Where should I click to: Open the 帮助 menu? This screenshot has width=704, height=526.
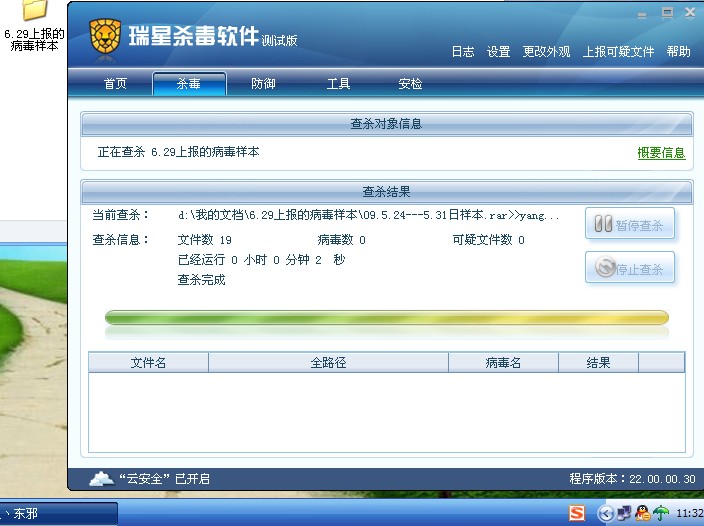click(x=678, y=52)
